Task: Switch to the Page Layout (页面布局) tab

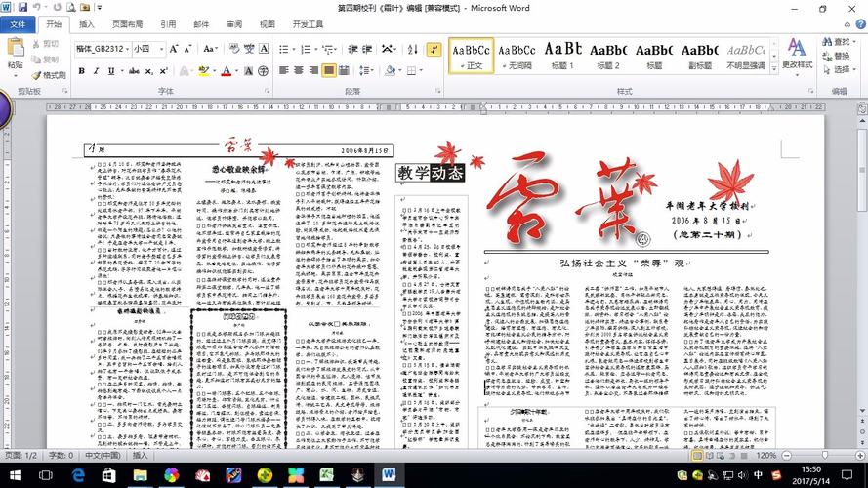Action: (x=127, y=24)
